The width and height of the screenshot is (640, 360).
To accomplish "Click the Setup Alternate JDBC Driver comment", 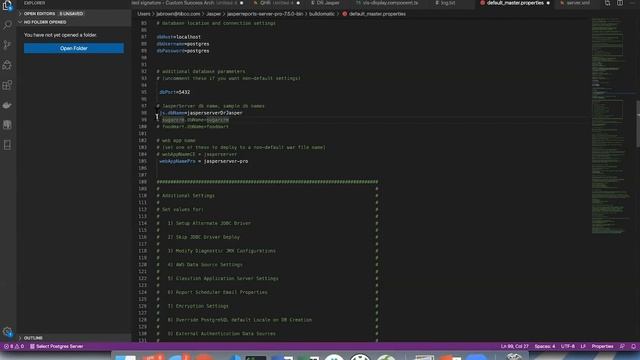I will pyautogui.click(x=209, y=223).
